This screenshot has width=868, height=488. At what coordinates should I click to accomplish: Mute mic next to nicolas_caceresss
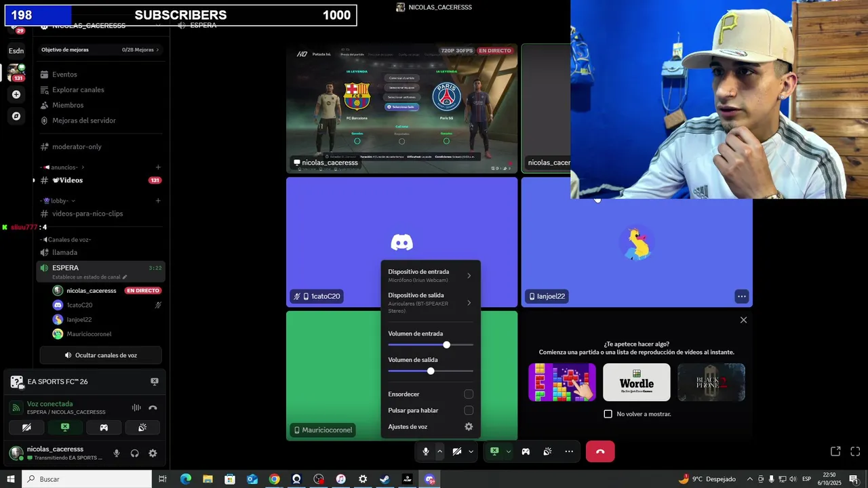coord(117,453)
